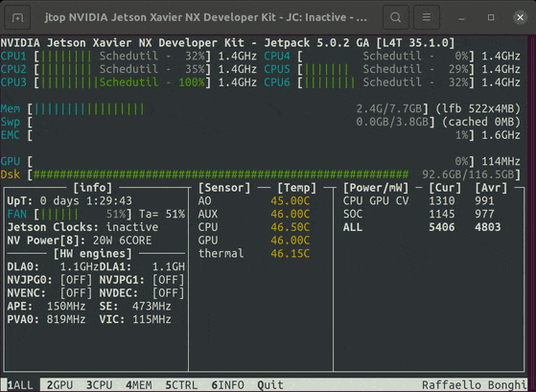Viewport: 536px width, 392px height.
Task: Click the FAN 51% speed bar
Action: (83, 215)
